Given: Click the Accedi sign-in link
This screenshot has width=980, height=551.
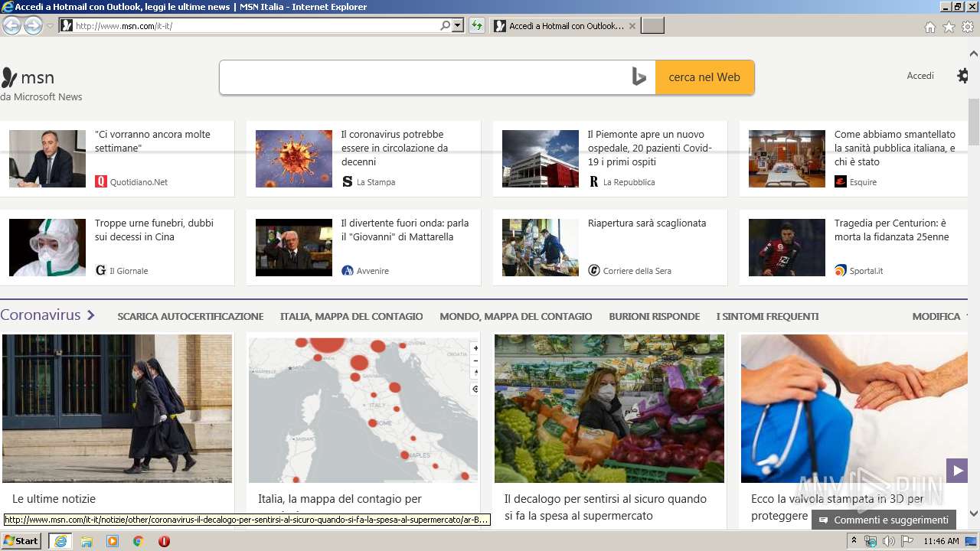Looking at the screenshot, I should click(920, 76).
